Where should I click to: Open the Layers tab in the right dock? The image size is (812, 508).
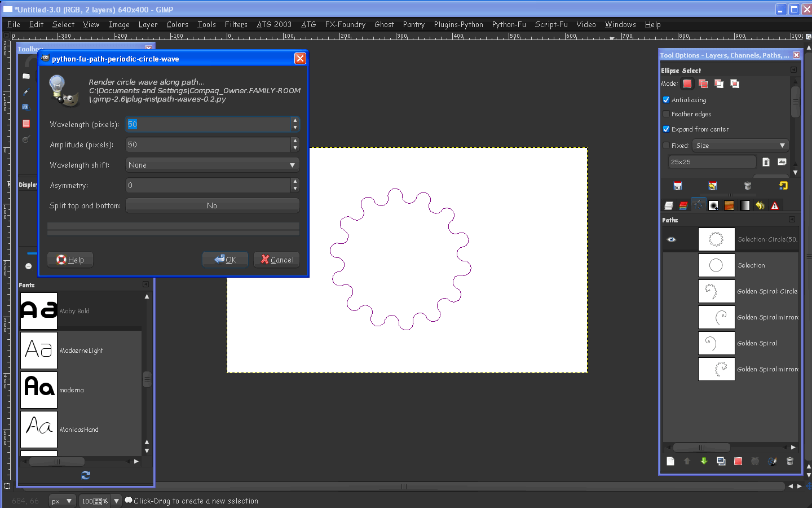[669, 205]
